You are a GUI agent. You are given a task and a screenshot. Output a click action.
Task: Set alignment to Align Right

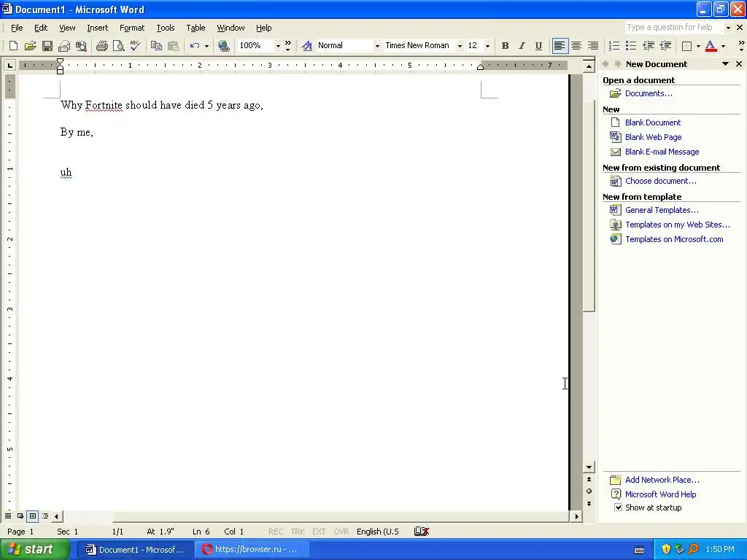click(x=593, y=46)
